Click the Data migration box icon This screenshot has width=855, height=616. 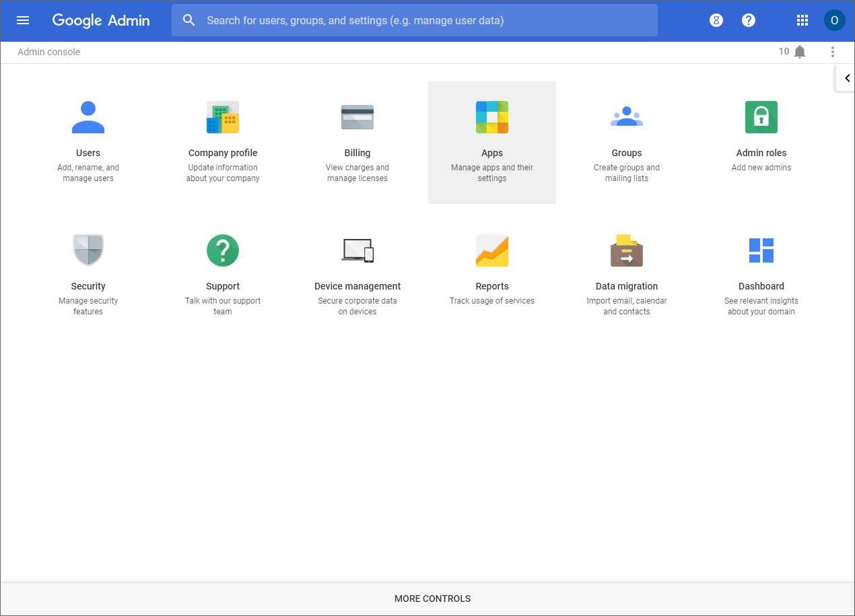pyautogui.click(x=627, y=250)
